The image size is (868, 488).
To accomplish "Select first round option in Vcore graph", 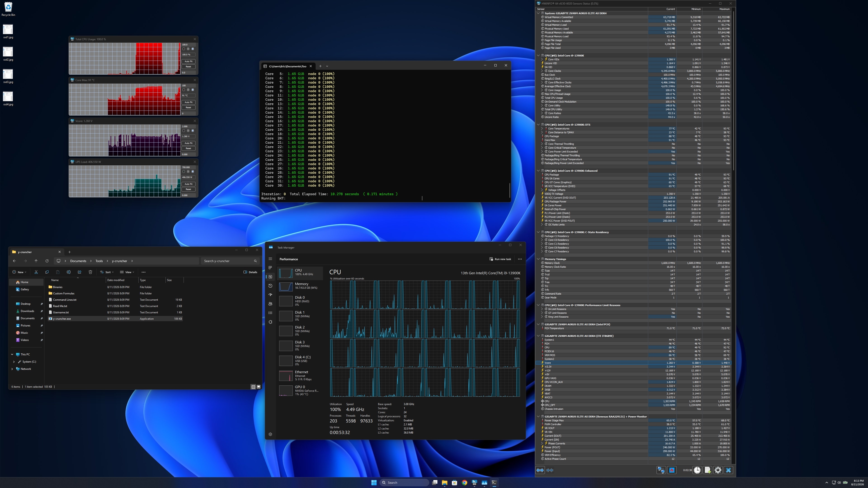I will [184, 131].
